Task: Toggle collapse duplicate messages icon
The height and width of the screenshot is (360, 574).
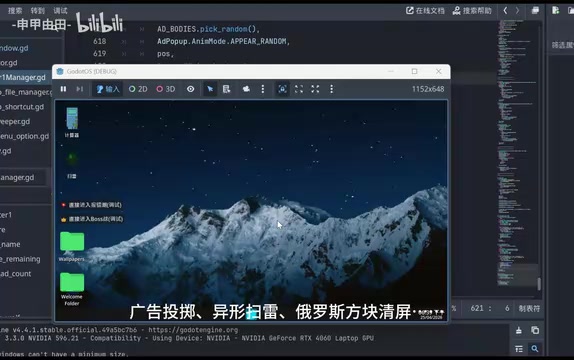Action: click(519, 349)
